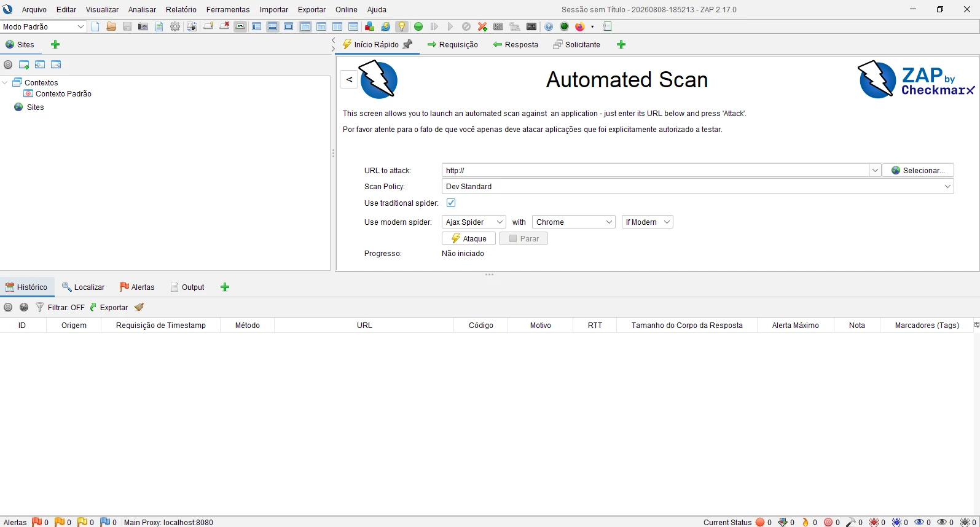Toggle the link-with-Sites globe icon in History toolbar

point(24,307)
